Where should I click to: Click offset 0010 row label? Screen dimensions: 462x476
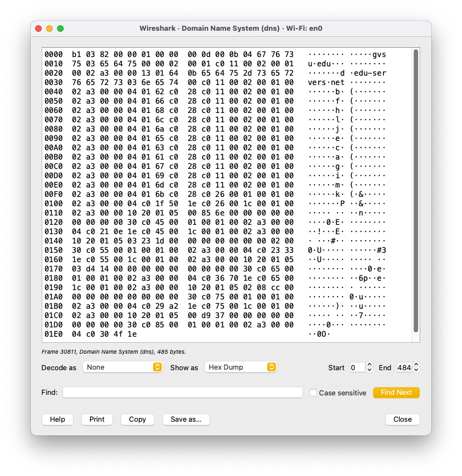[54, 64]
